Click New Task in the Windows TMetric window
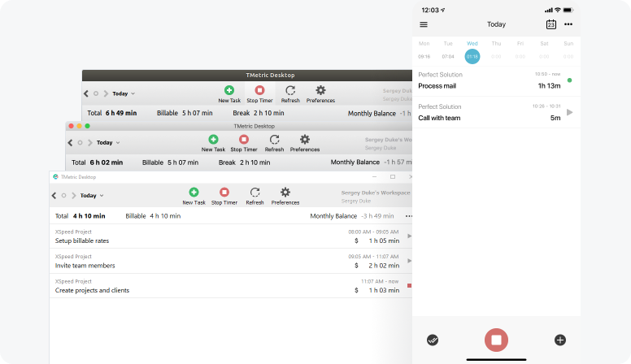Image resolution: width=631 pixels, height=364 pixels. point(194,197)
